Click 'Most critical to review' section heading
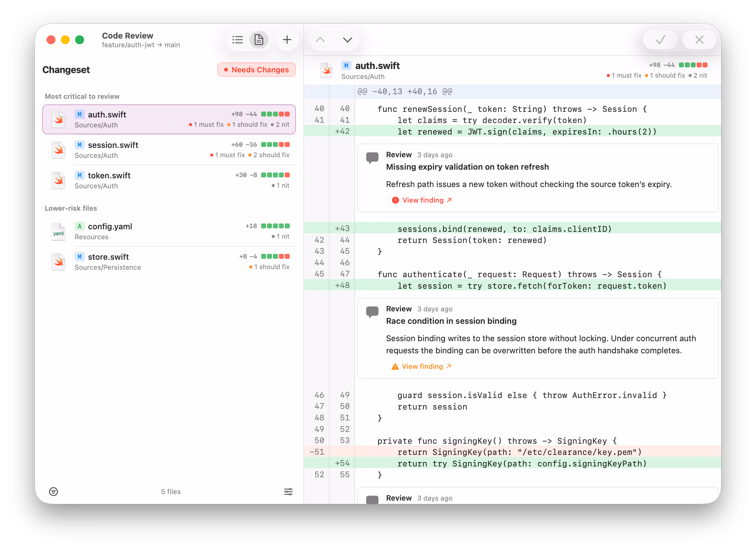 [82, 96]
